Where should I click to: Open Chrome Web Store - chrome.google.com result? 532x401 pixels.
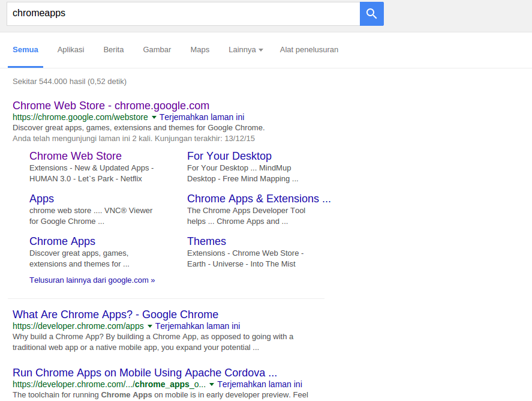[111, 106]
